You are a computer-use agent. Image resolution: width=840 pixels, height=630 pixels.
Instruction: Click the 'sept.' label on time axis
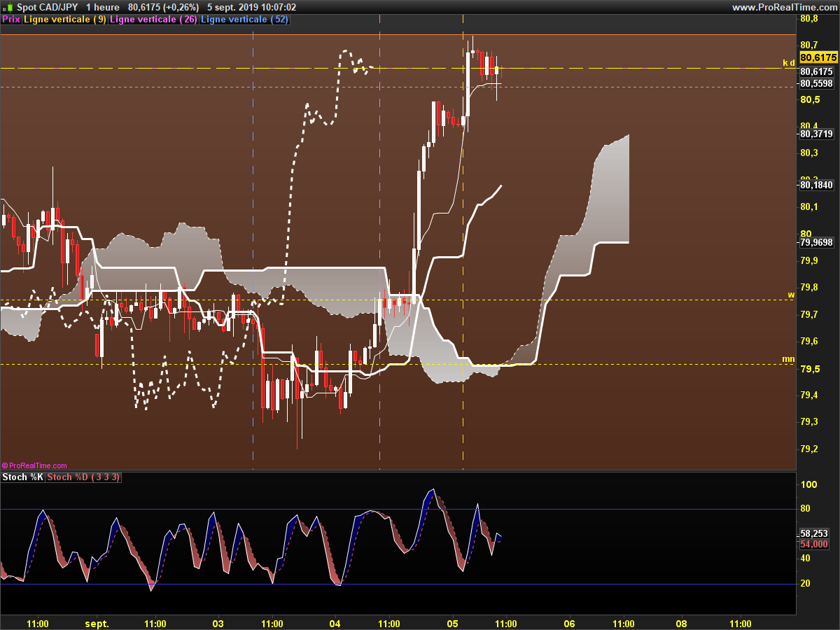(x=97, y=624)
